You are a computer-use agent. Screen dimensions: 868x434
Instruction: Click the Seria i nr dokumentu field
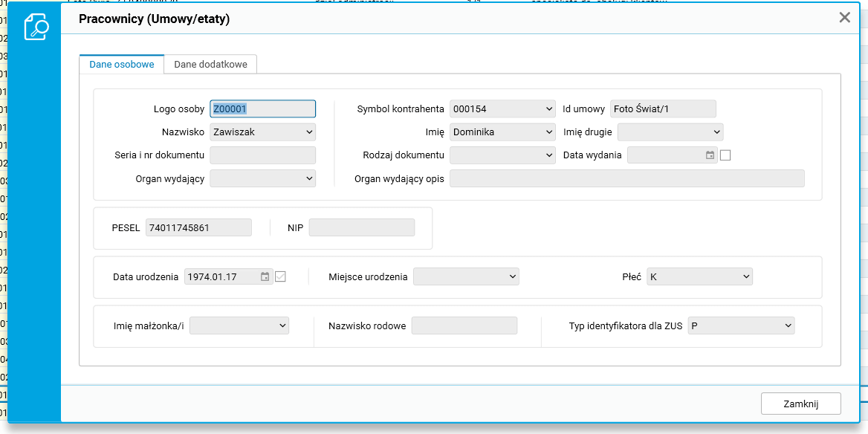click(x=262, y=155)
